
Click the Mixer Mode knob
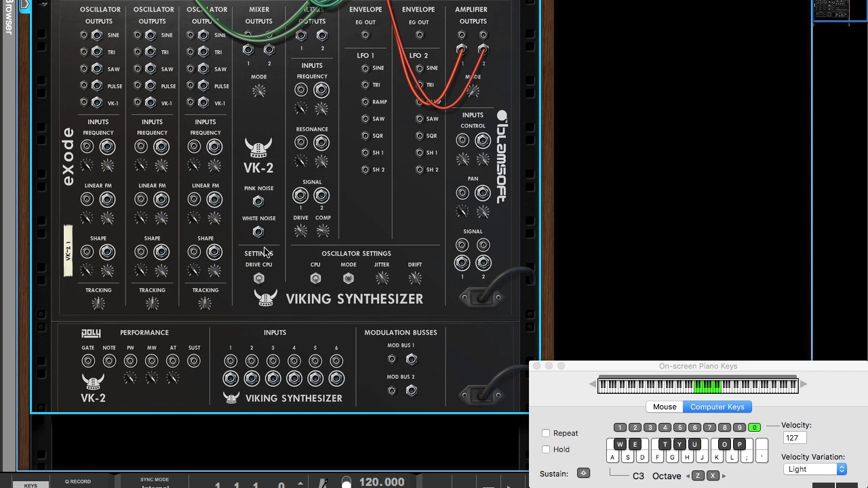point(258,91)
